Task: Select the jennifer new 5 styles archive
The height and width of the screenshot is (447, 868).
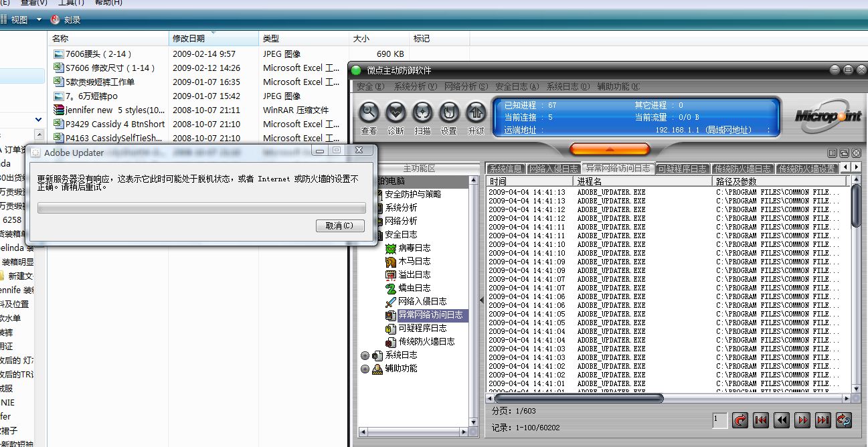Action: 109,110
